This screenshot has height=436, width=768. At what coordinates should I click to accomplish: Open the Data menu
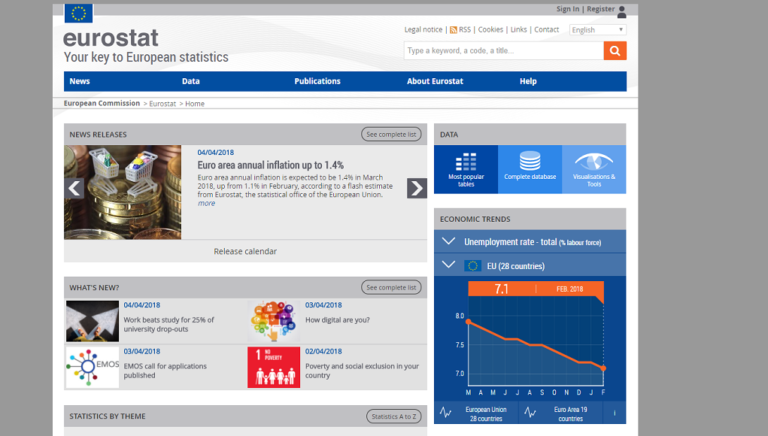[191, 81]
